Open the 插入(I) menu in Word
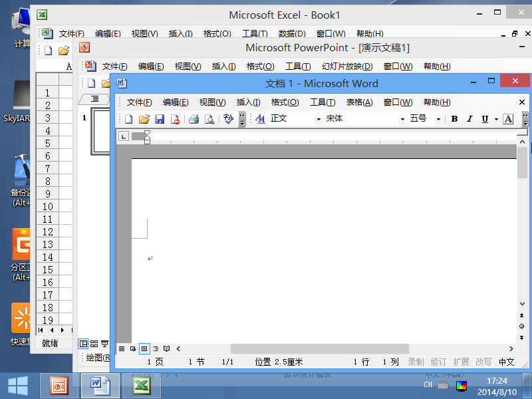This screenshot has height=399, width=532. [248, 102]
